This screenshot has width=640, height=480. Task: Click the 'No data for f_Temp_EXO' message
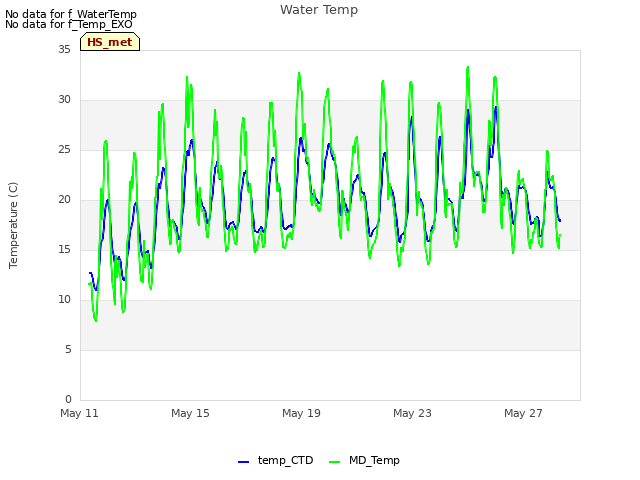[69, 24]
